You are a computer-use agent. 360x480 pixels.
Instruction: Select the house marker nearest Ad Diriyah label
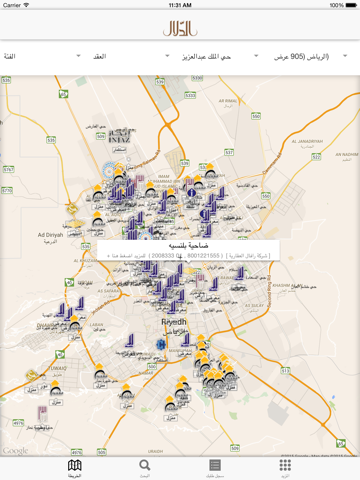(x=98, y=220)
